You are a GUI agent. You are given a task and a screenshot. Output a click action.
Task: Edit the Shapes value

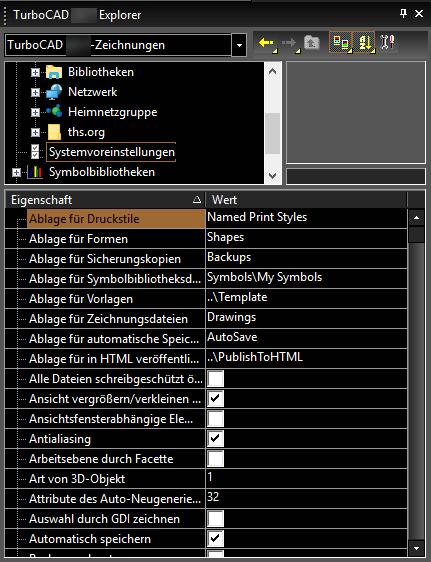pyautogui.click(x=306, y=239)
